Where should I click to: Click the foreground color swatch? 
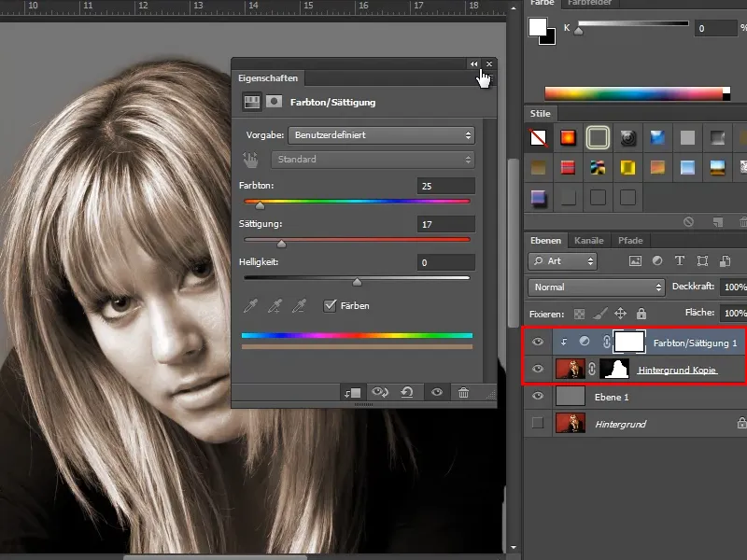point(538,27)
